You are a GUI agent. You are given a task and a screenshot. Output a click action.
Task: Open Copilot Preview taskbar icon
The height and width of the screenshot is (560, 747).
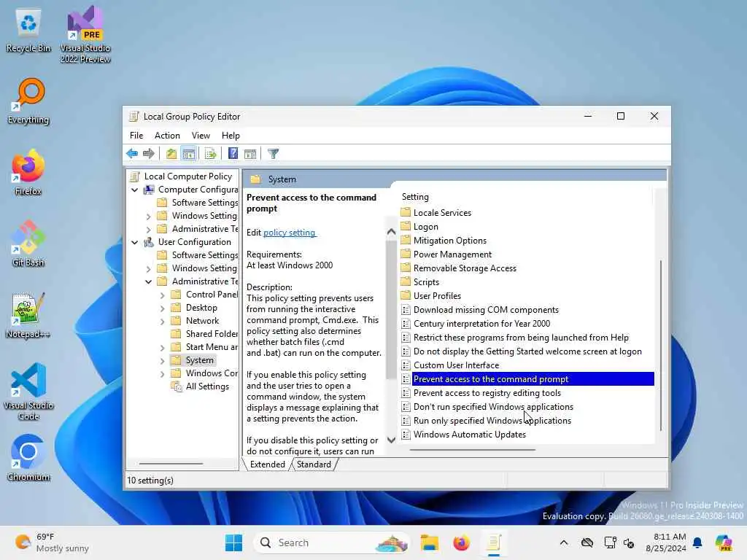[724, 542]
